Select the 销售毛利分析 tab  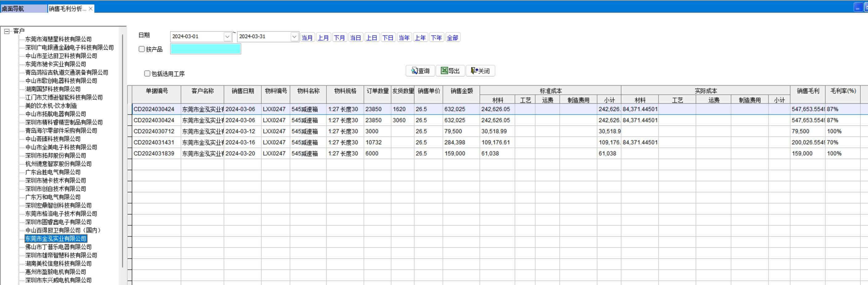tap(67, 9)
